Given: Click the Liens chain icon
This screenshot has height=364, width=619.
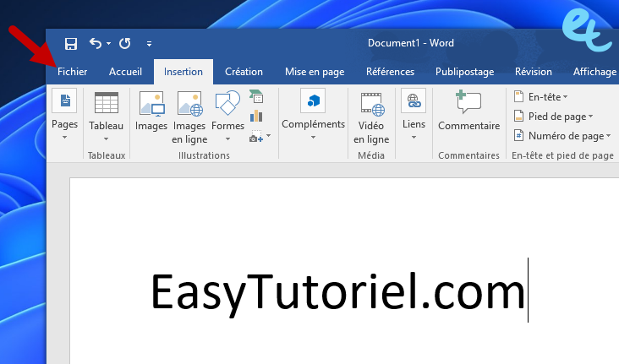Looking at the screenshot, I should (x=414, y=101).
